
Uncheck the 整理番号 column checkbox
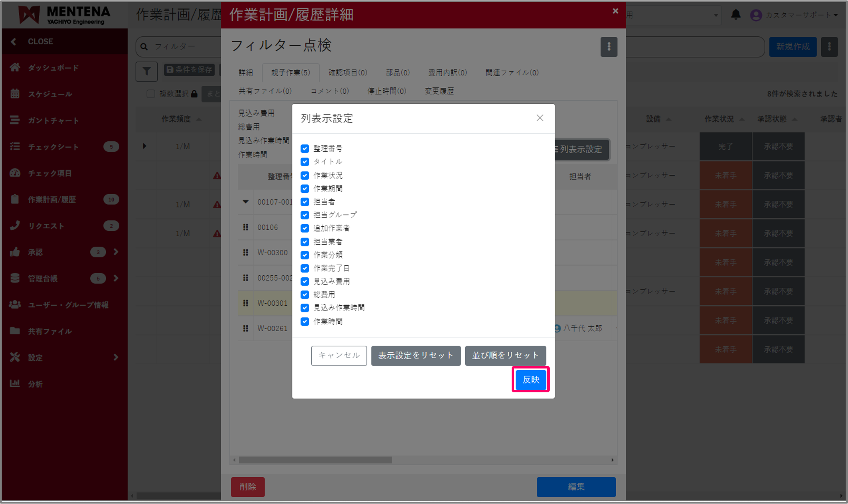click(x=305, y=148)
